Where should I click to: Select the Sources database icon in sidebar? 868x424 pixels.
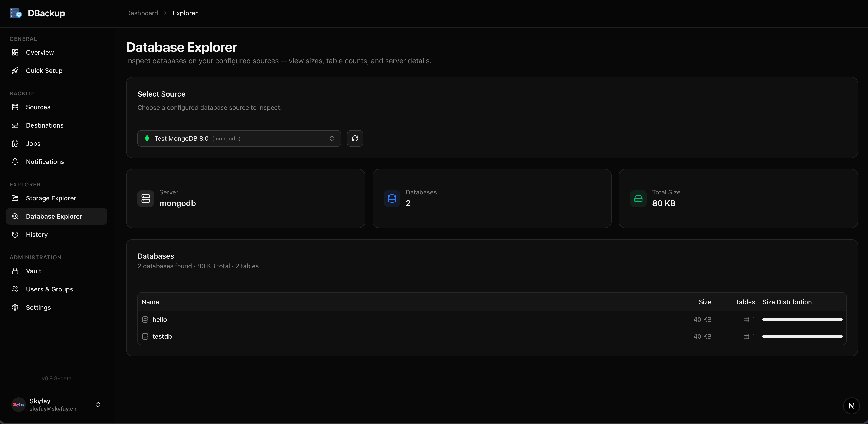(x=15, y=107)
